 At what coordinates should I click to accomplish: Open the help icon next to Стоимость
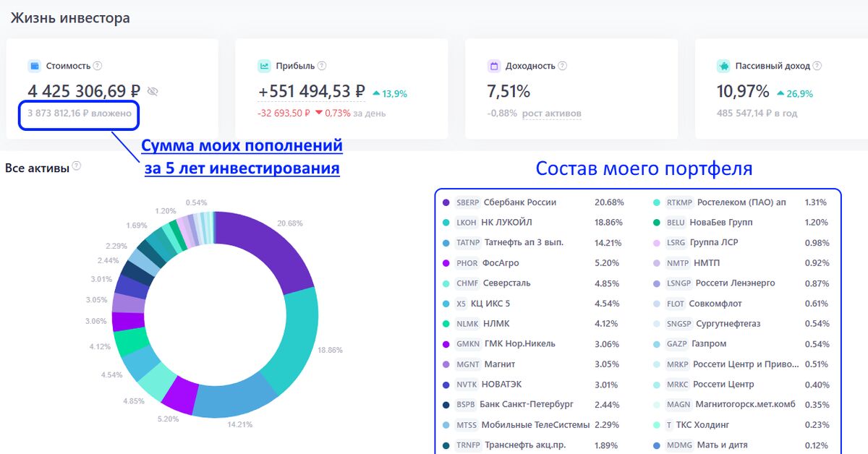(98, 66)
